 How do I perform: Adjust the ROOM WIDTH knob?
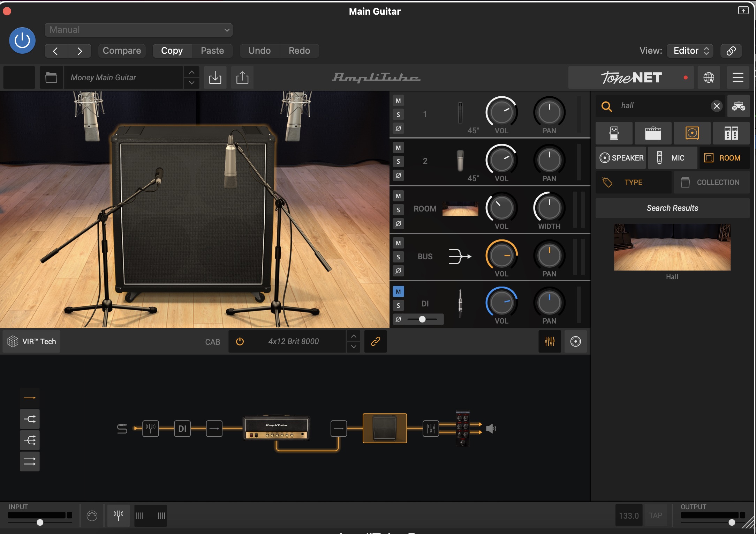pos(549,208)
